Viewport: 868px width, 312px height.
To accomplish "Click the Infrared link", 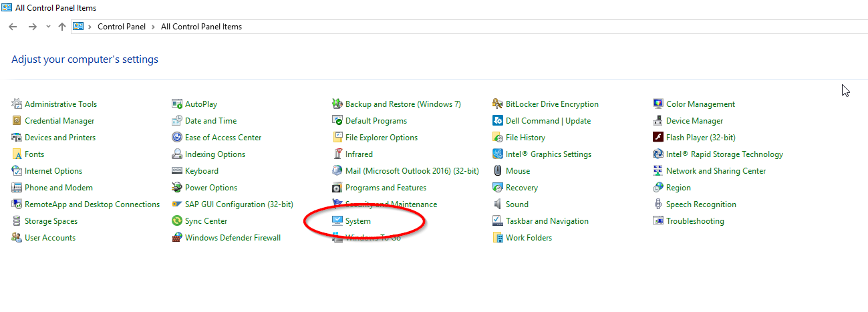I will [359, 154].
